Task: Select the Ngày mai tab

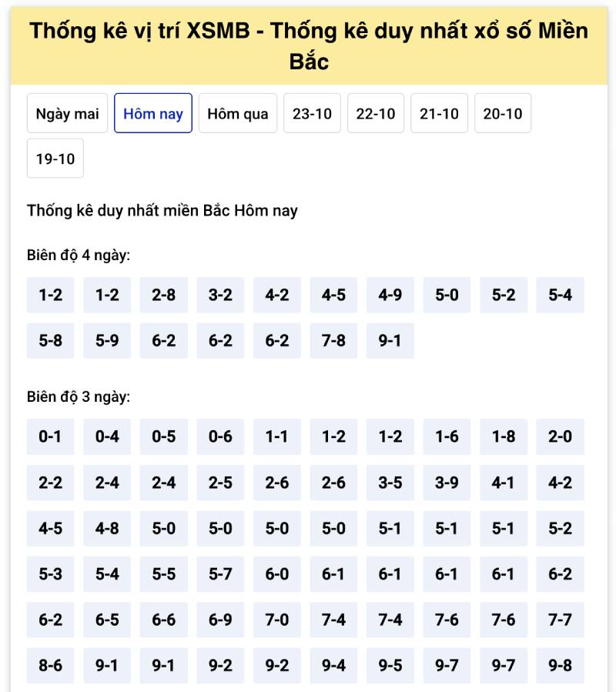Action: coord(66,112)
